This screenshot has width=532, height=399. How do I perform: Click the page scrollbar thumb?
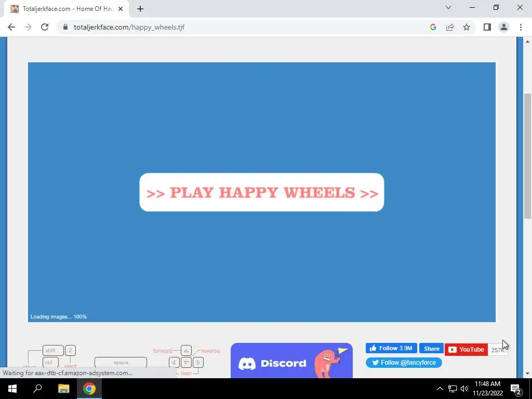527,156
